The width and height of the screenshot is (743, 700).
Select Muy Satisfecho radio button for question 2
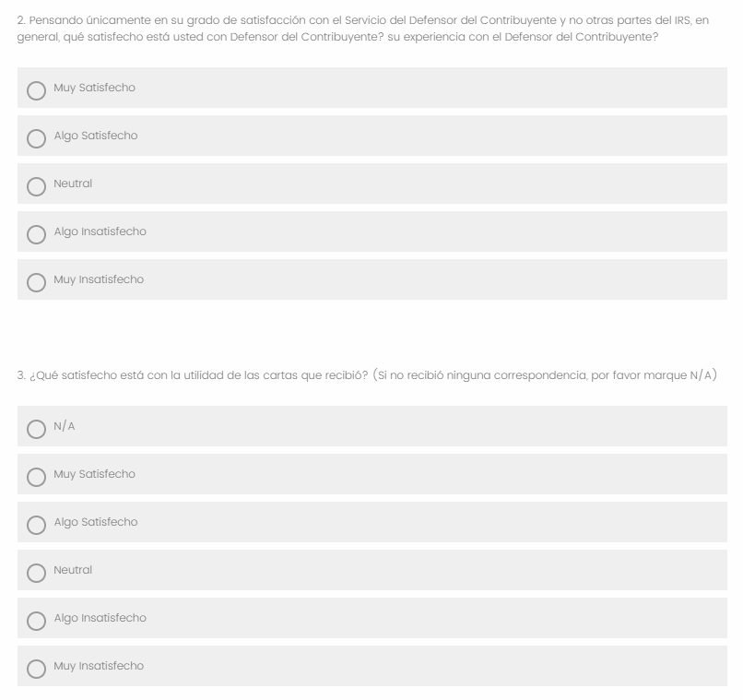36,90
